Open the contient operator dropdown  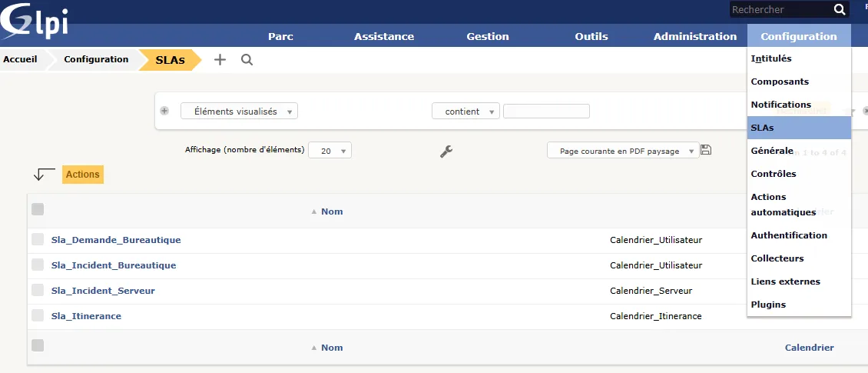(x=465, y=111)
